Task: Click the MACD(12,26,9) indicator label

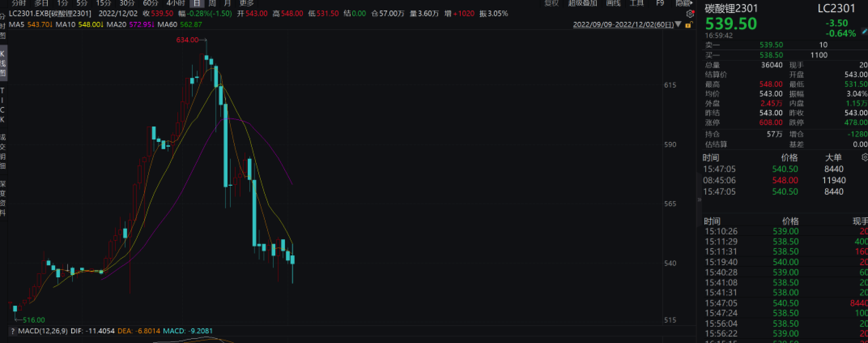Action: tap(43, 331)
